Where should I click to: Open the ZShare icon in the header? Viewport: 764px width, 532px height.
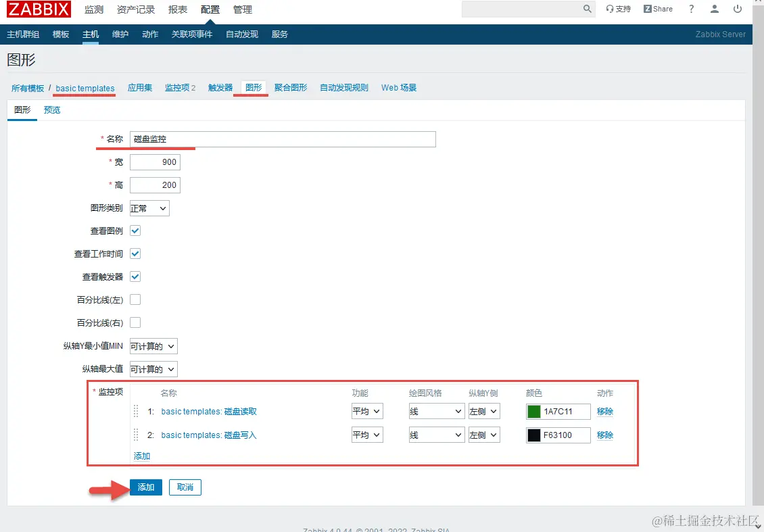657,9
